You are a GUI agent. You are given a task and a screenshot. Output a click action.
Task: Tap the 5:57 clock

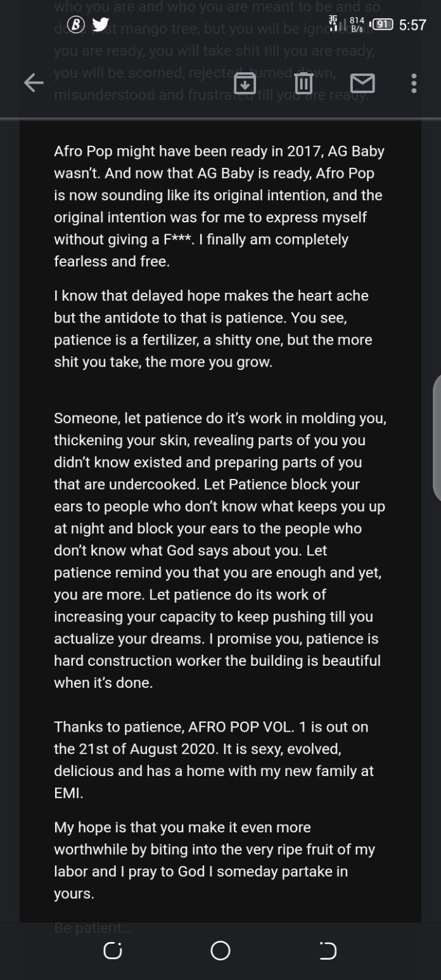click(413, 25)
